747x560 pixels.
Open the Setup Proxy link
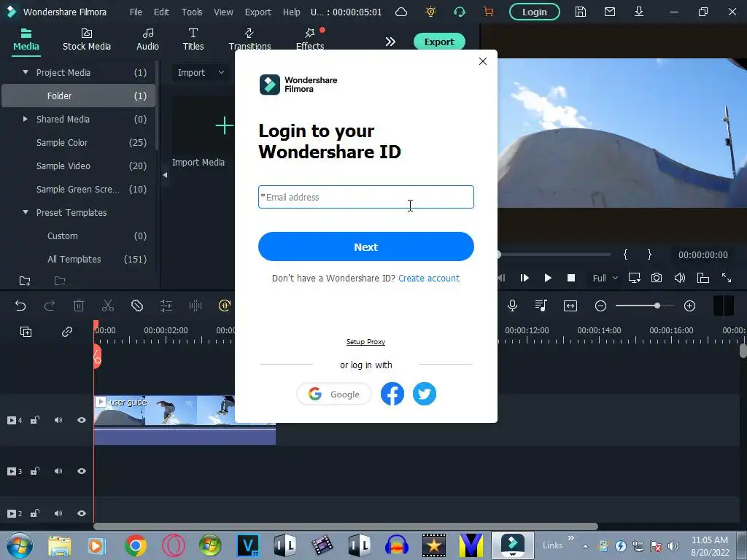pyautogui.click(x=365, y=342)
